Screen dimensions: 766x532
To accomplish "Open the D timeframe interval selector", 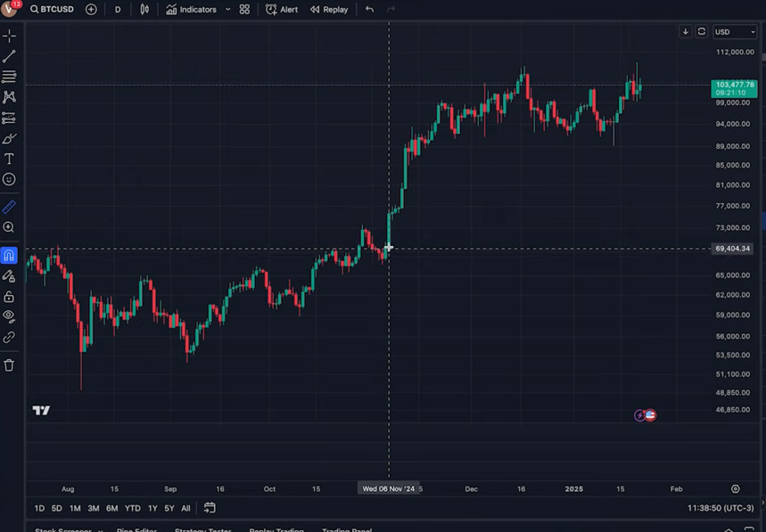I will [118, 9].
